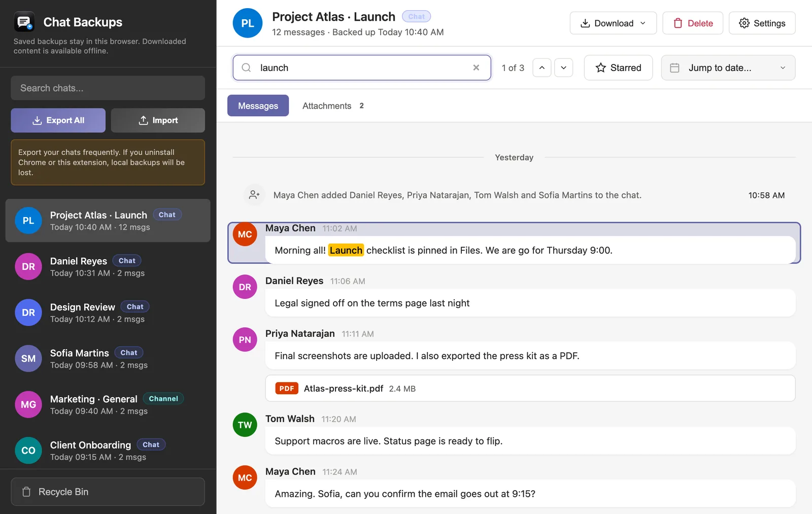Click the DR avatar for Daniel Reyes chat

[x=28, y=266]
